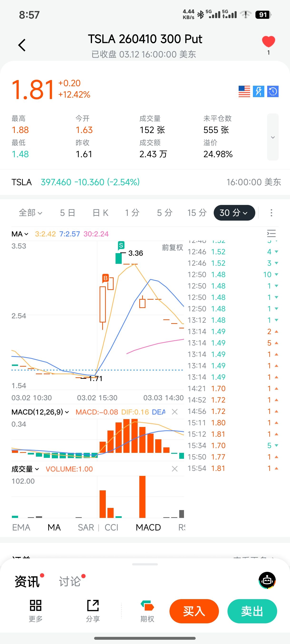The width and height of the screenshot is (290, 644).
Task: Tap the back arrow icon
Action: click(x=22, y=45)
